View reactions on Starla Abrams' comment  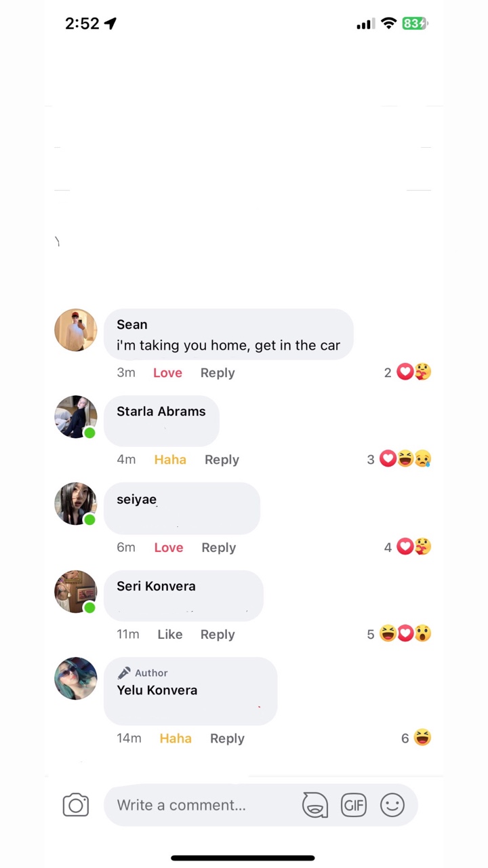click(x=399, y=459)
